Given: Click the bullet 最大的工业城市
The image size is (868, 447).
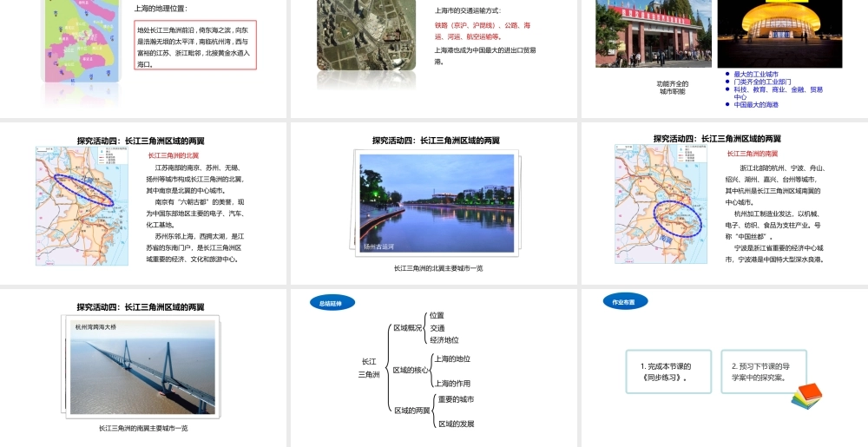Looking at the screenshot, I should tap(756, 74).
